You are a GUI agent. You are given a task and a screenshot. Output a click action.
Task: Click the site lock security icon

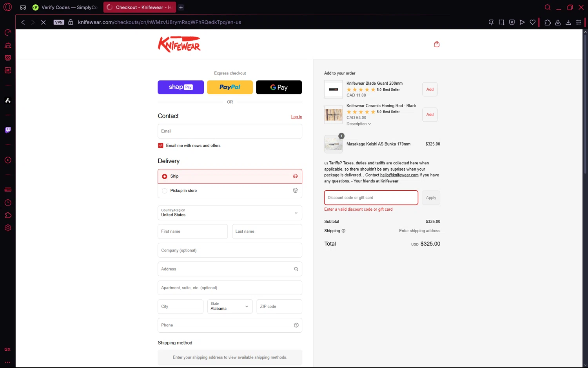tap(71, 22)
